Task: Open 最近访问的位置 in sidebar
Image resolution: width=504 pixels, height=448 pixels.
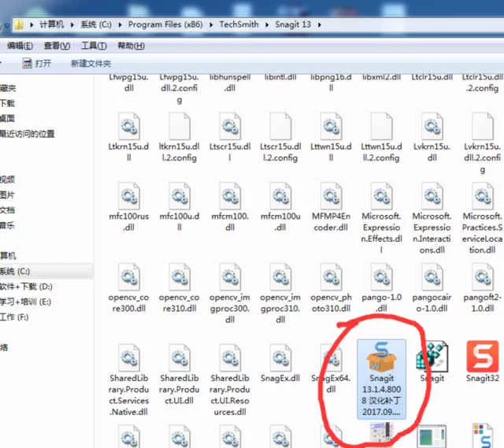Action: [28, 134]
